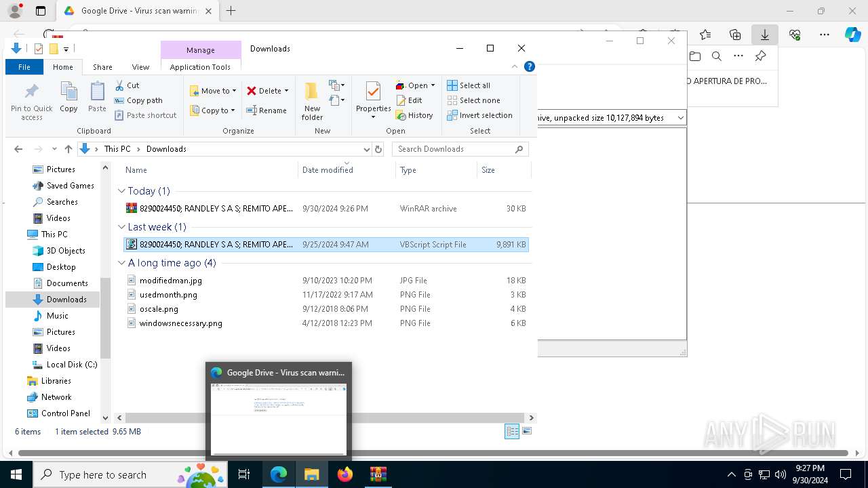Collapse the A long time ago group
The height and width of the screenshot is (488, 868).
click(121, 263)
